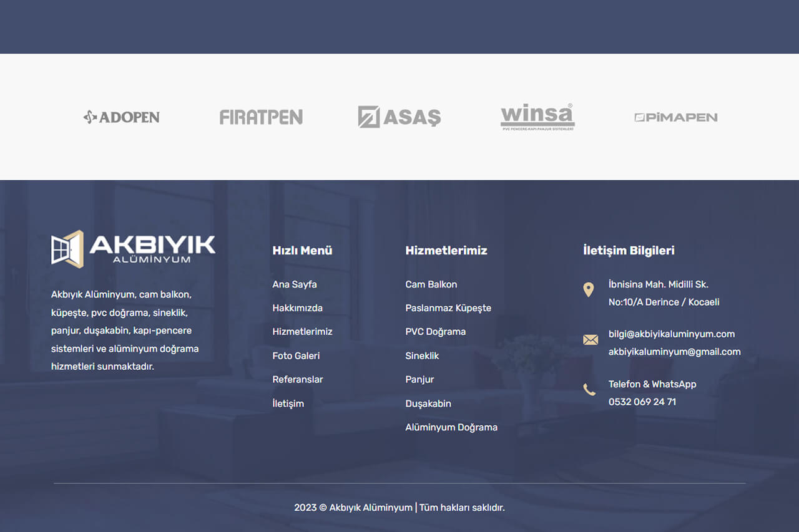This screenshot has height=532, width=799.
Task: Open Hakkımızda from the quick menu
Action: pyautogui.click(x=297, y=308)
